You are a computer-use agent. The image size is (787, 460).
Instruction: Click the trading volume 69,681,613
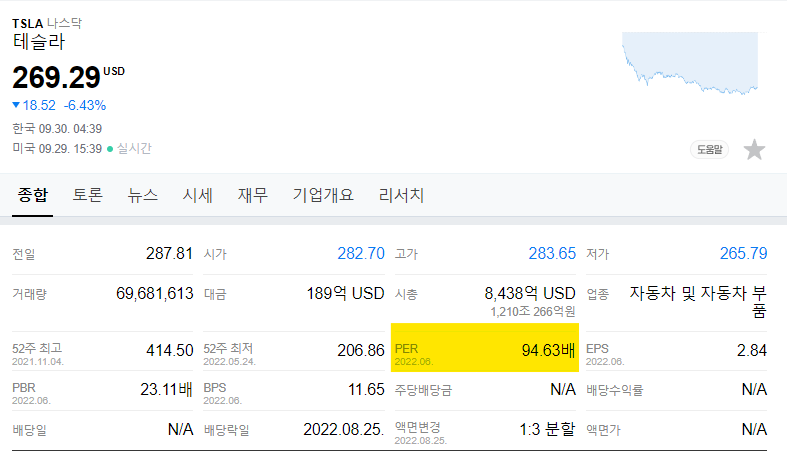155,293
